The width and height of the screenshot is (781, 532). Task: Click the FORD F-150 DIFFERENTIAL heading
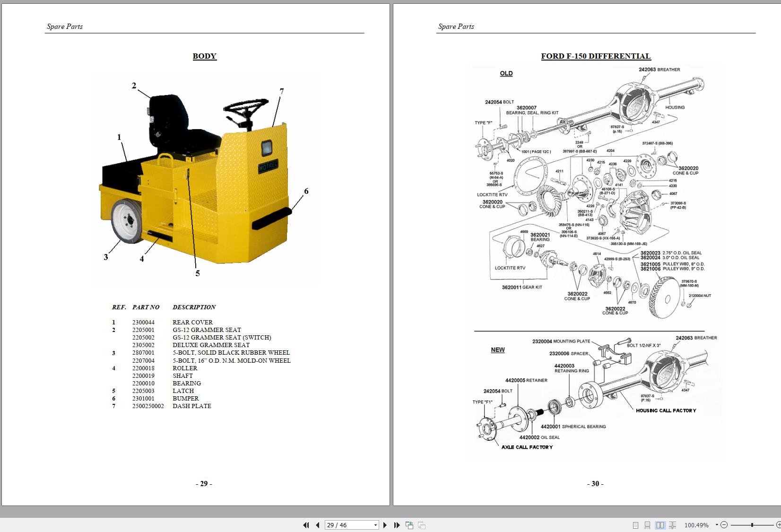(596, 56)
